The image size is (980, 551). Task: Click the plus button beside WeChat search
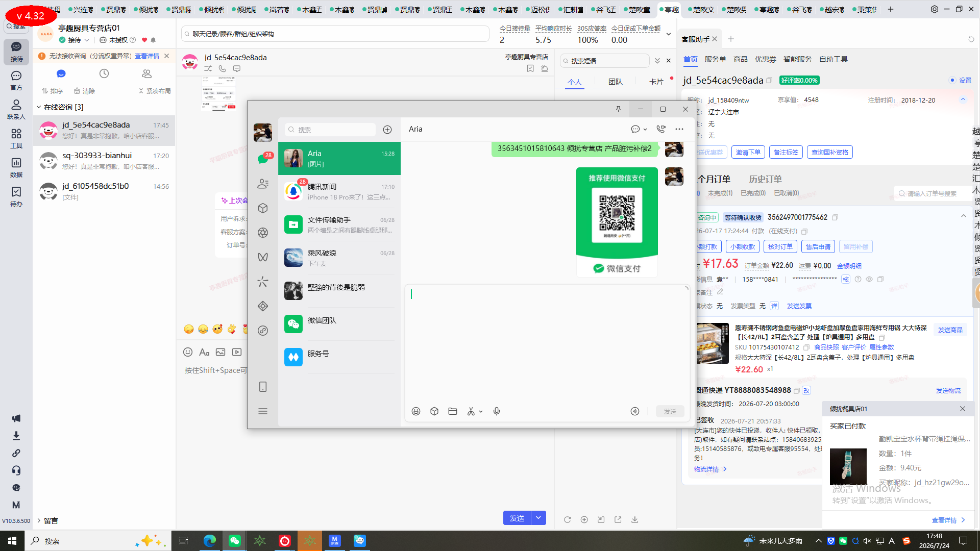click(387, 130)
